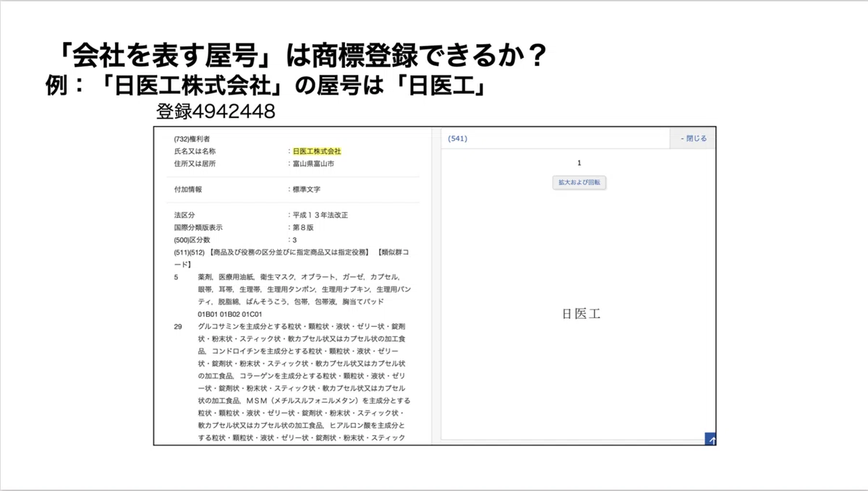Click the similarity codes 01B01 01B02 01C01
Screen dimensions: 868x491
pos(229,314)
